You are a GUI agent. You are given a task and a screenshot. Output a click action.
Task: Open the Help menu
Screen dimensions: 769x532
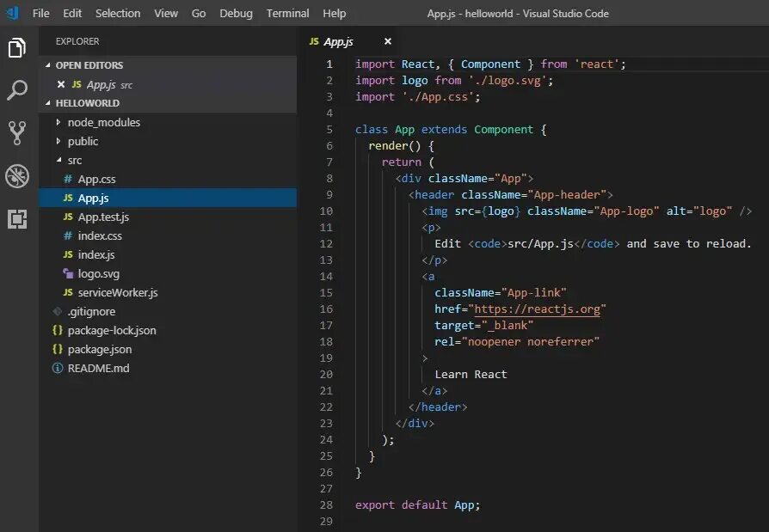pyautogui.click(x=334, y=13)
